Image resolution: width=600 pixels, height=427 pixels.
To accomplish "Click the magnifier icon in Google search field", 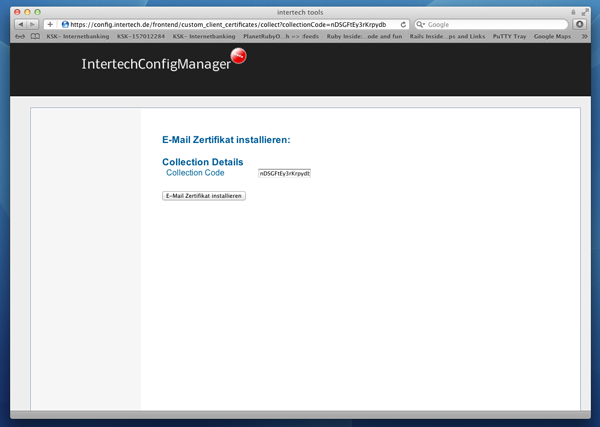I will click(x=420, y=24).
